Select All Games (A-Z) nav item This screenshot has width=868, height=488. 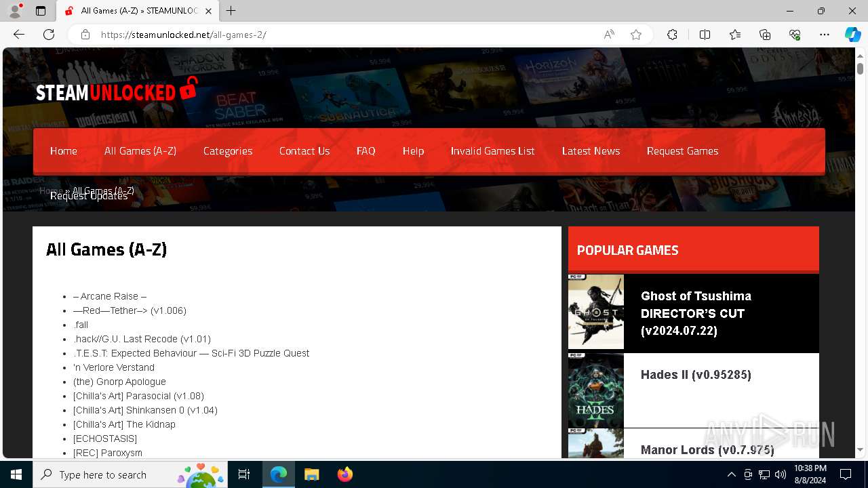(140, 151)
